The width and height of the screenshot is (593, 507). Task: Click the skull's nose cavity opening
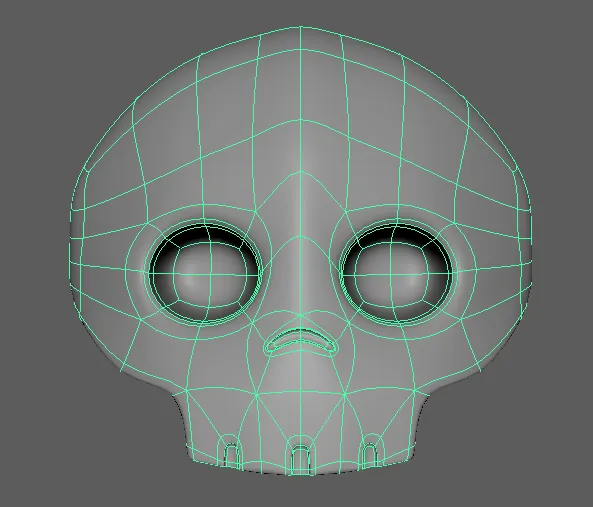click(301, 341)
